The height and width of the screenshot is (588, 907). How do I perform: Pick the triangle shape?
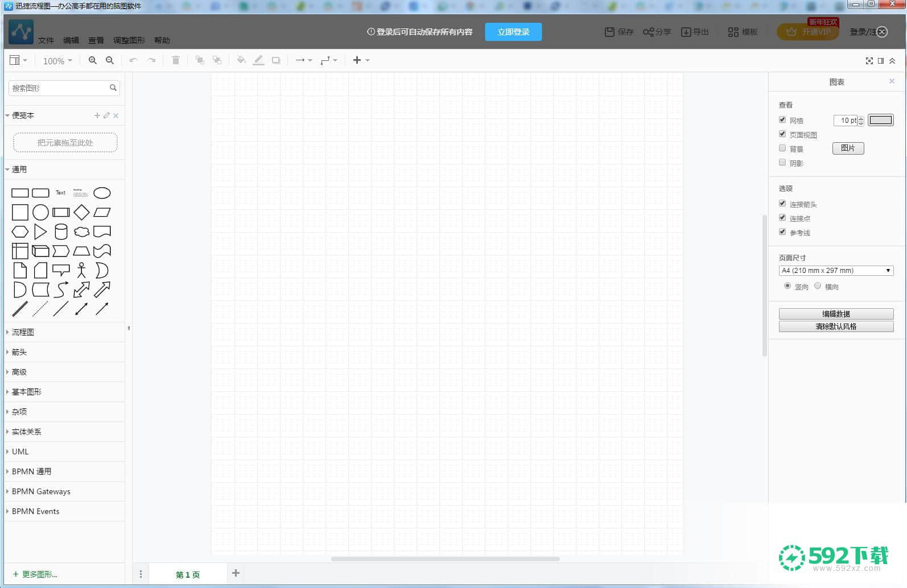(x=40, y=231)
